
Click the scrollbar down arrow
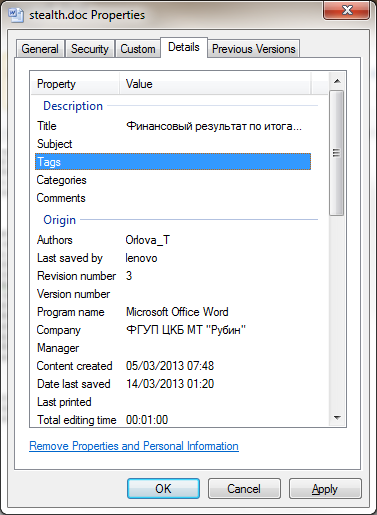click(337, 418)
